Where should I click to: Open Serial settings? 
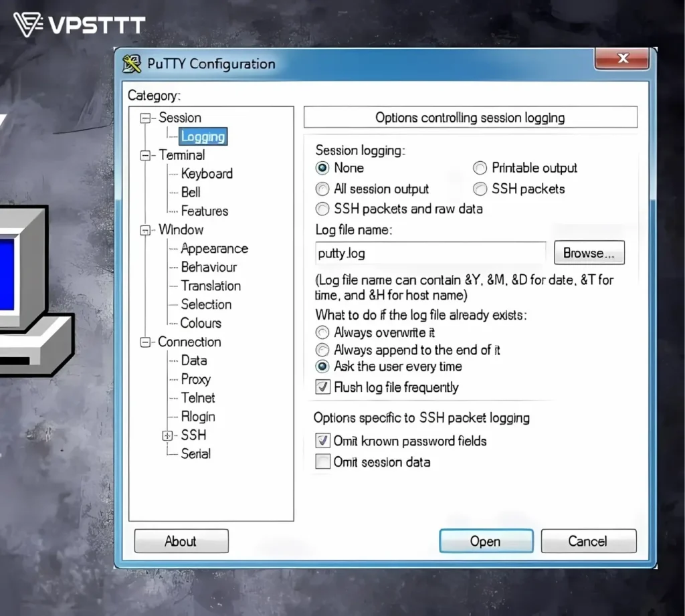[x=196, y=453]
